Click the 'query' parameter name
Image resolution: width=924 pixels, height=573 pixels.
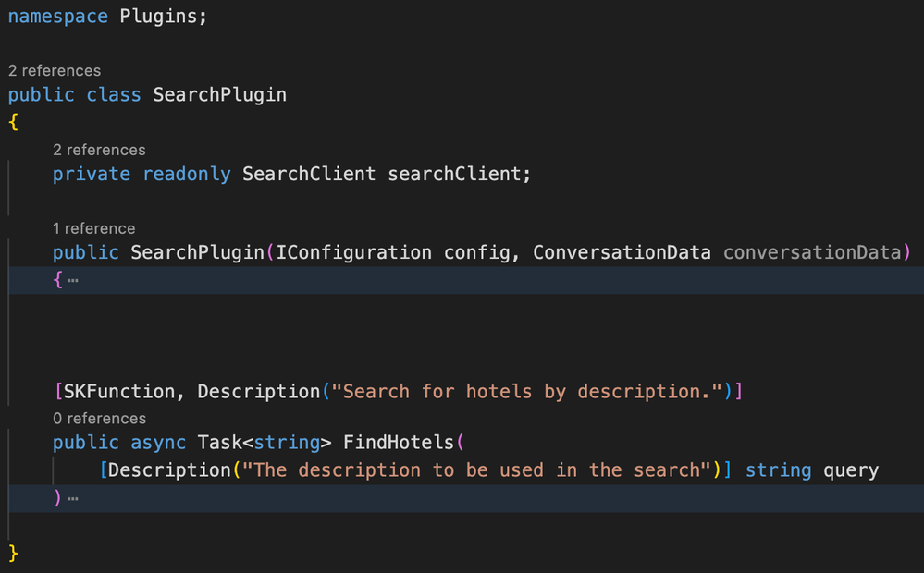pos(851,469)
